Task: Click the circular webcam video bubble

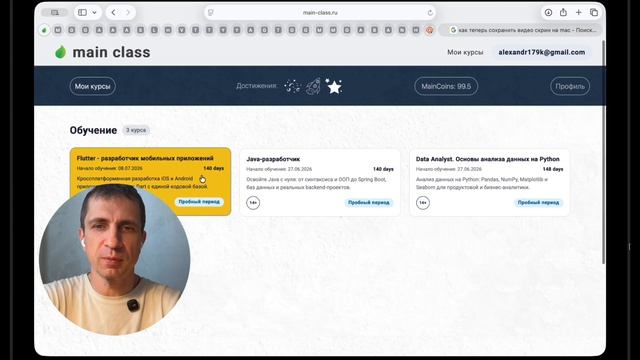Action: (114, 260)
